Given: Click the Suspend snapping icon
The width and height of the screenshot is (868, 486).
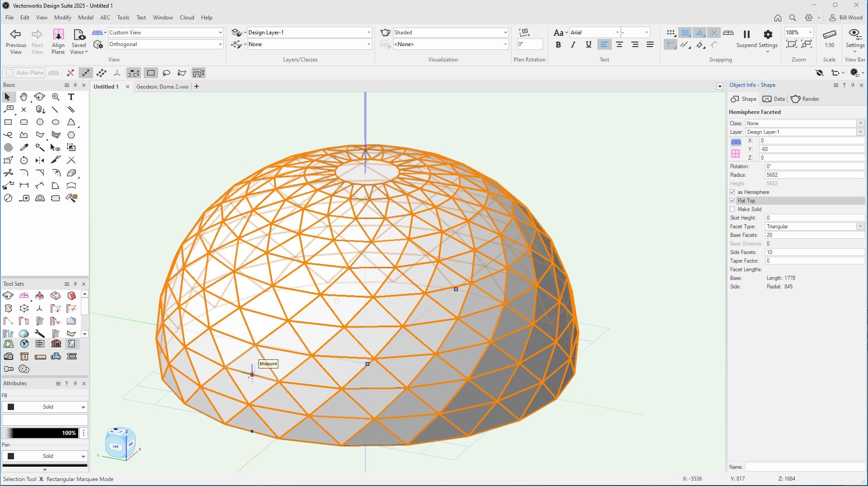Looking at the screenshot, I should pos(746,35).
